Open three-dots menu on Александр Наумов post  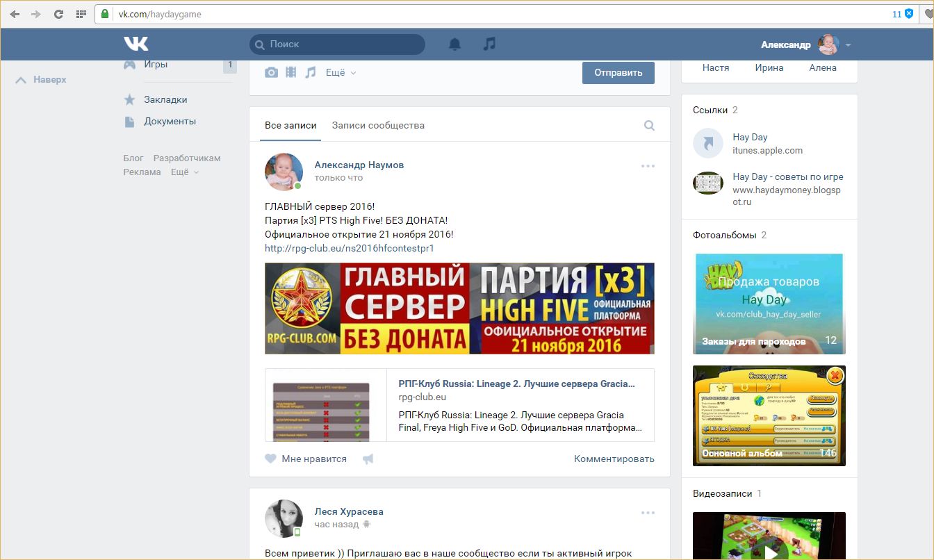(648, 166)
